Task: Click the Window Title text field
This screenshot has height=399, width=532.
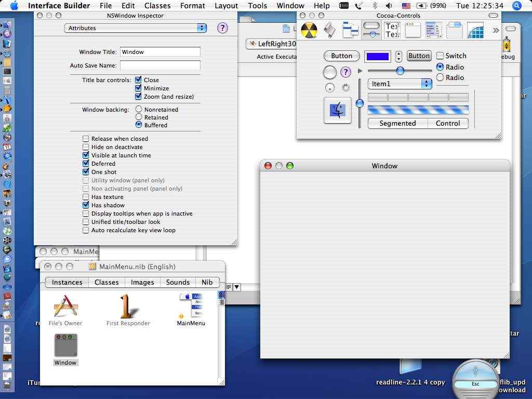Action: (x=160, y=52)
